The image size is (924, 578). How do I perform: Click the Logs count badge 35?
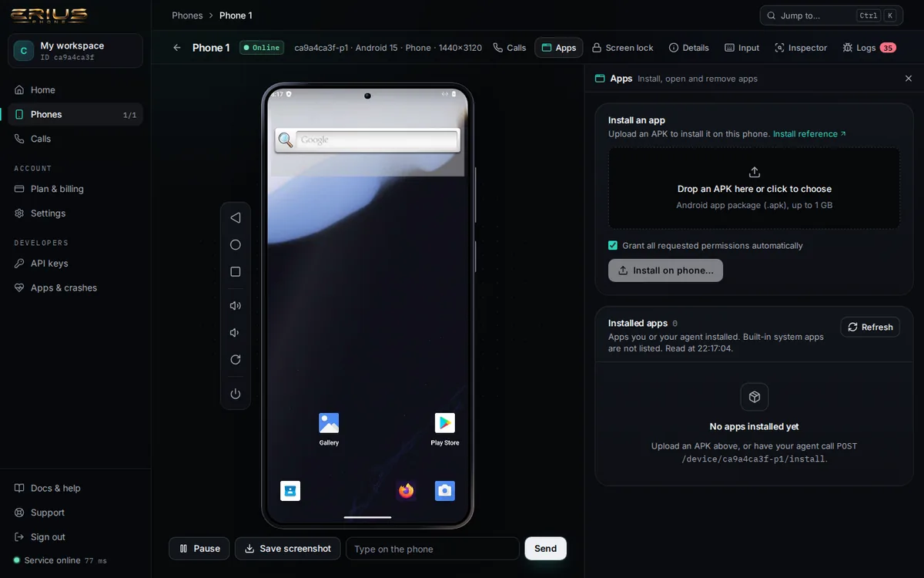click(888, 48)
